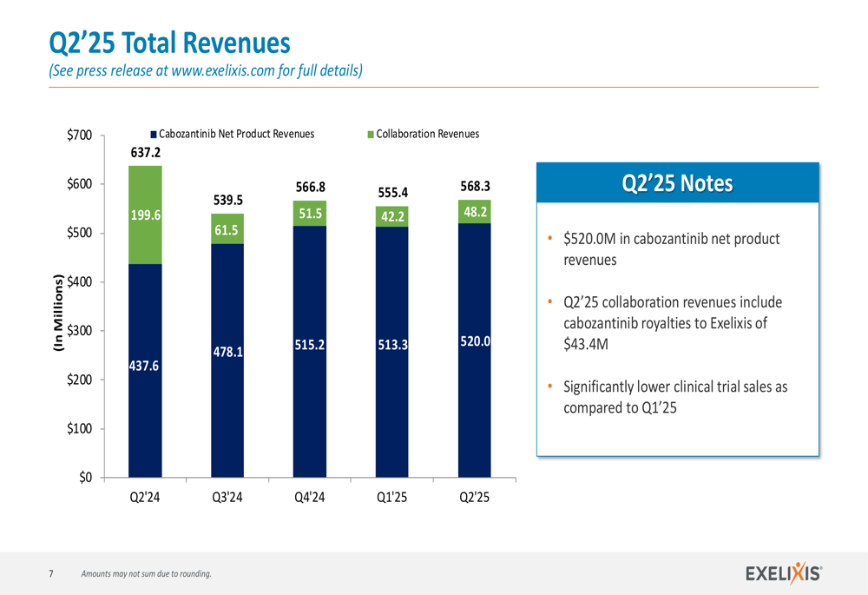Click the 568.3 total above the Q2'25 bar
Image resolution: width=868 pixels, height=595 pixels.
tap(476, 186)
